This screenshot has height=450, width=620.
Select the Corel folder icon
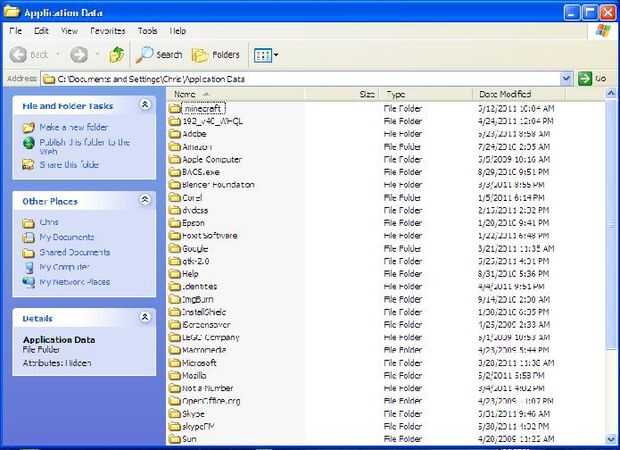click(175, 197)
